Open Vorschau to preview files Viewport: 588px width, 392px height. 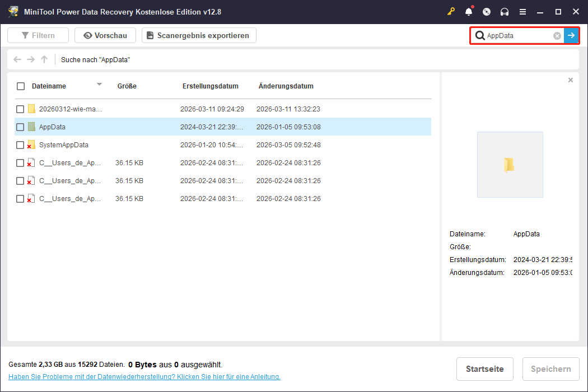tap(105, 35)
